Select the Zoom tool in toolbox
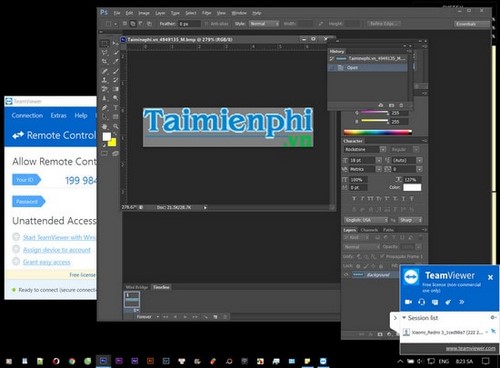This screenshot has height=368, width=500. [x=115, y=127]
